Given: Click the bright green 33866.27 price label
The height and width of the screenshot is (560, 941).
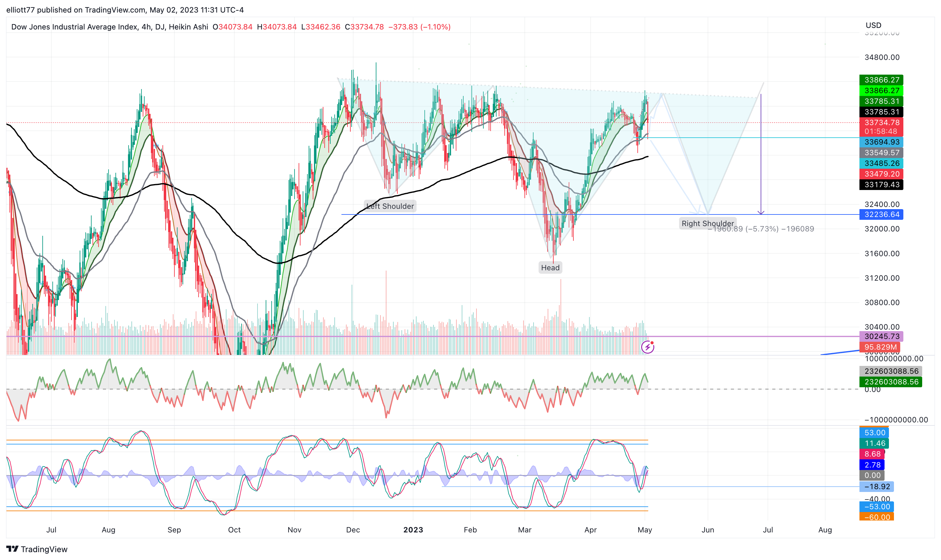Looking at the screenshot, I should [x=881, y=91].
